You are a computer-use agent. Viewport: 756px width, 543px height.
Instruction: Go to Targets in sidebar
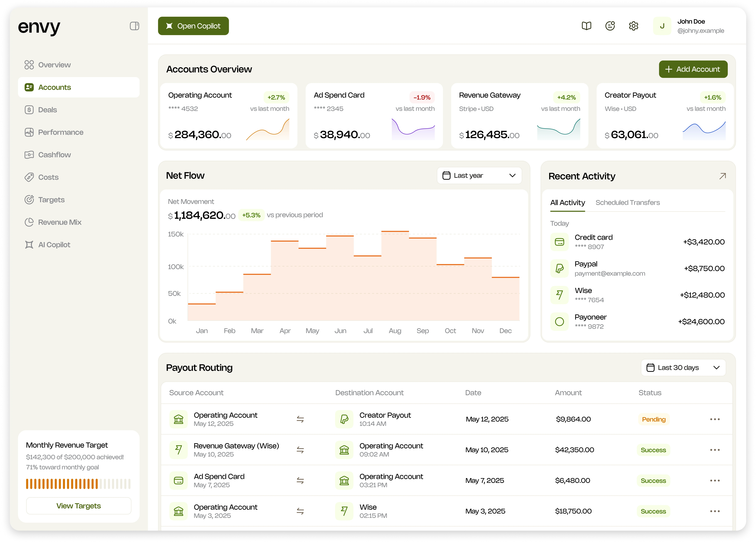click(x=79, y=200)
